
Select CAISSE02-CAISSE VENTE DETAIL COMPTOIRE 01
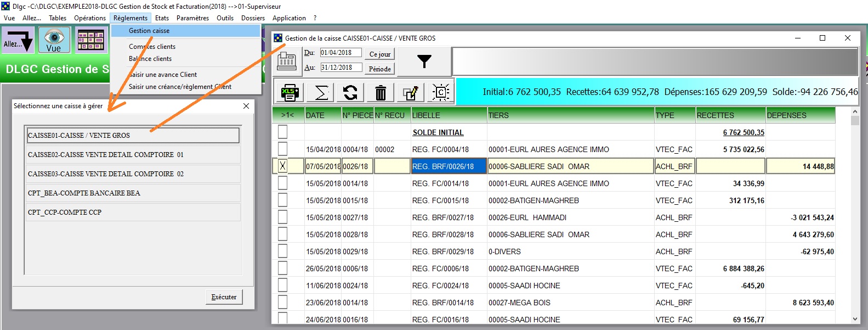(133, 154)
